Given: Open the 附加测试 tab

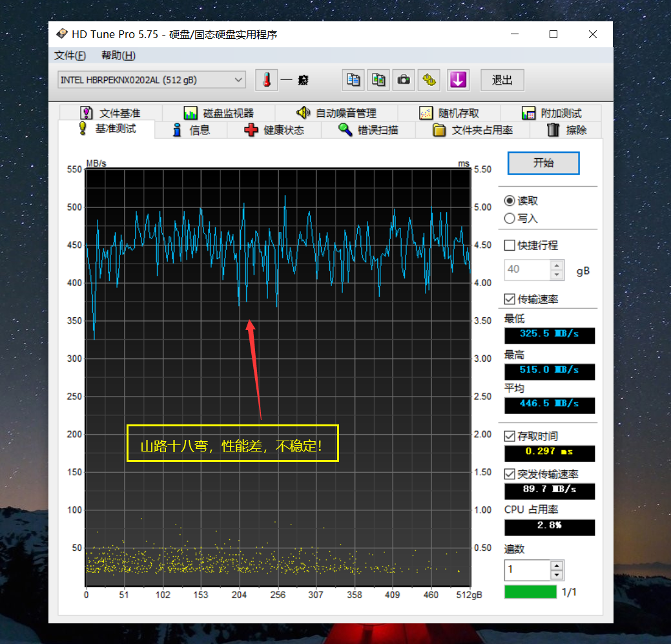Looking at the screenshot, I should click(x=551, y=113).
